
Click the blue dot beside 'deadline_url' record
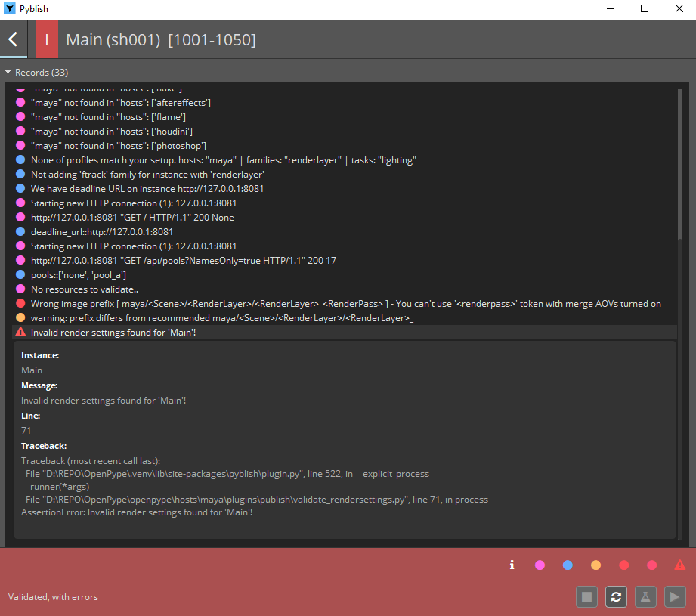[x=20, y=232]
